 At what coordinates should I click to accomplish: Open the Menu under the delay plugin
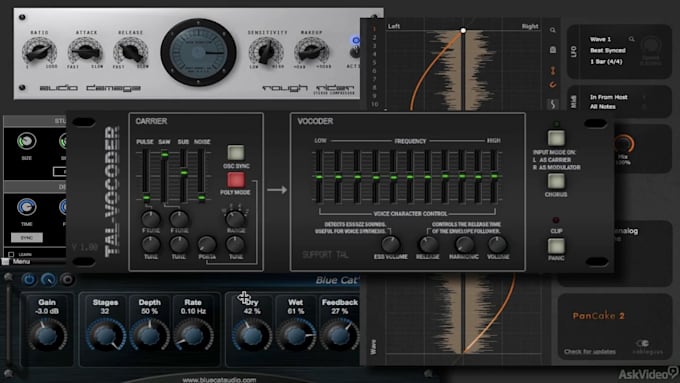click(x=21, y=262)
